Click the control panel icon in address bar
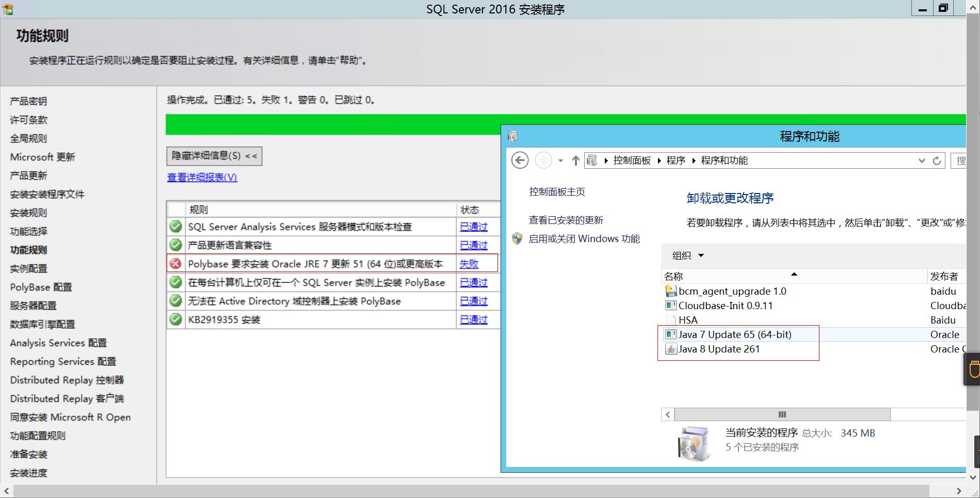The width and height of the screenshot is (980, 498). [x=592, y=160]
